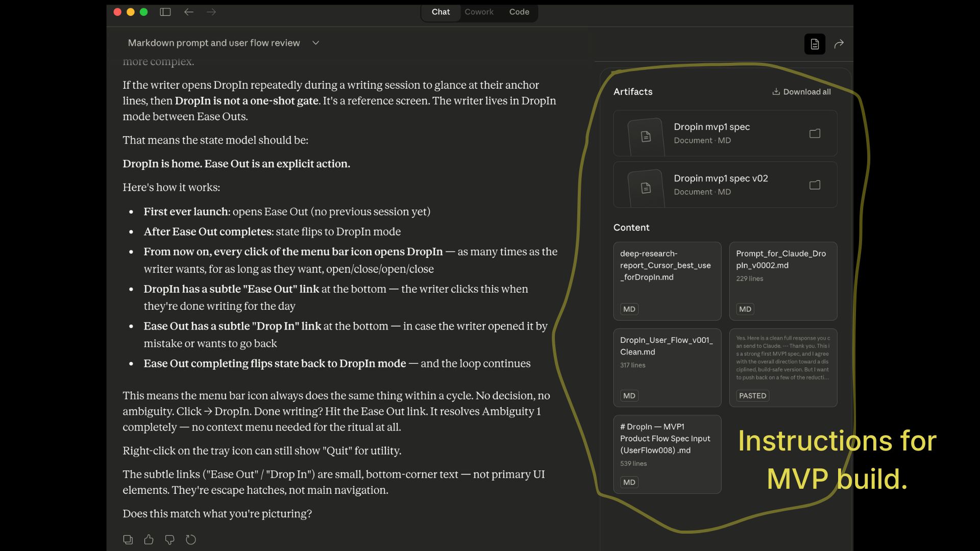
Task: Toggle the artifacts panel icon
Action: [x=815, y=44]
